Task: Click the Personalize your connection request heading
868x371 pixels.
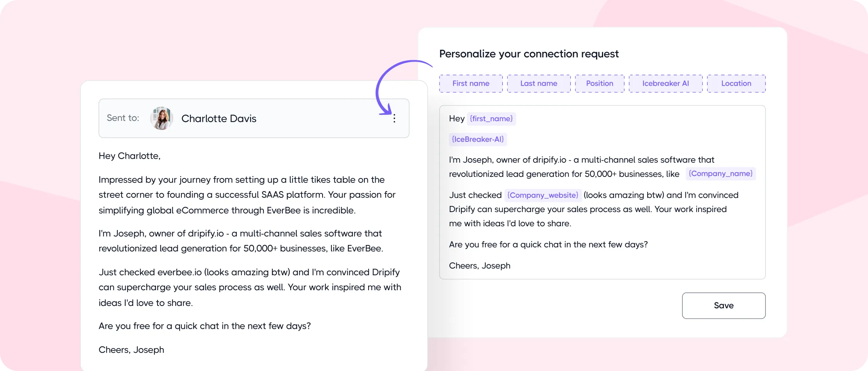Action: [529, 54]
